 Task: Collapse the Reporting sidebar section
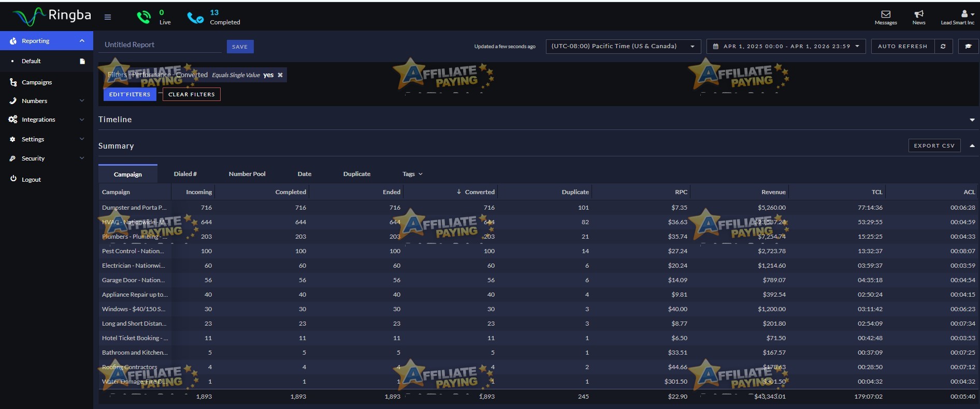82,41
